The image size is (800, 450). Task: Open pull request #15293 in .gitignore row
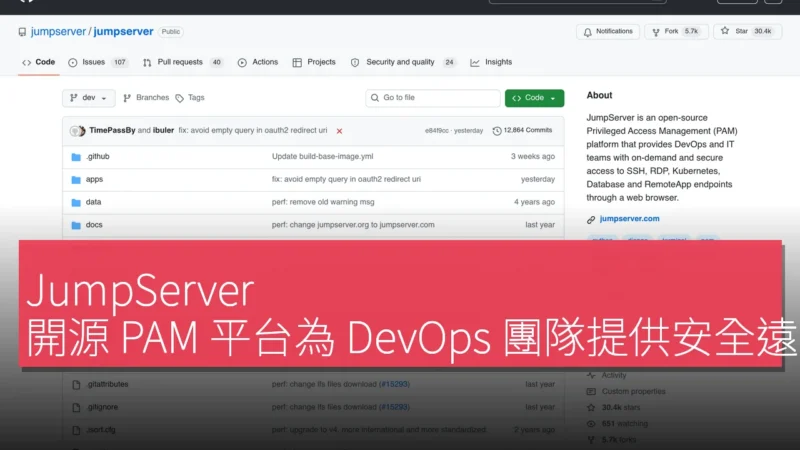pos(394,407)
